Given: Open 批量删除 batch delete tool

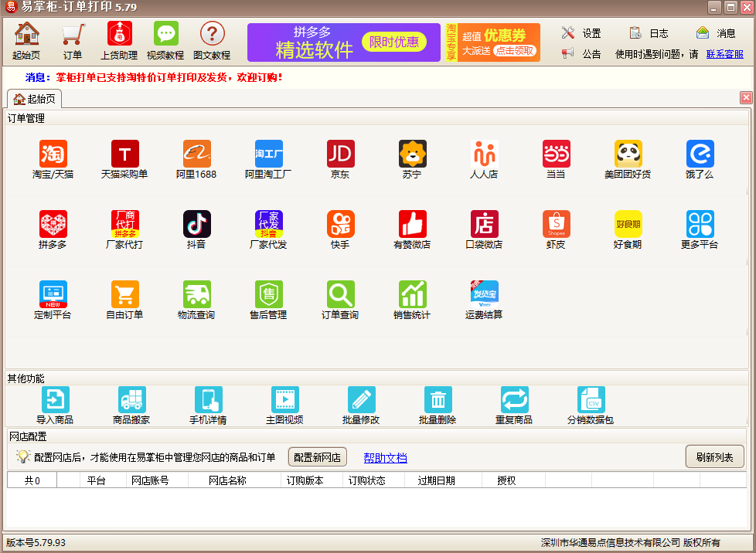Looking at the screenshot, I should point(438,401).
